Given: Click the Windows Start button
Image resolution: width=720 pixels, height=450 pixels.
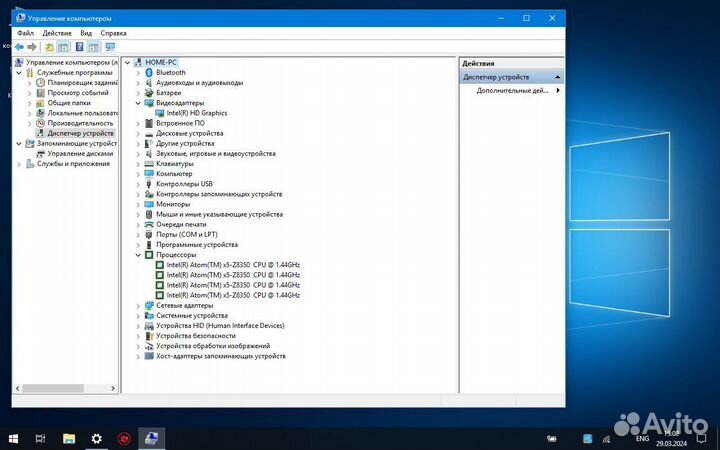Looking at the screenshot, I should 14,438.
